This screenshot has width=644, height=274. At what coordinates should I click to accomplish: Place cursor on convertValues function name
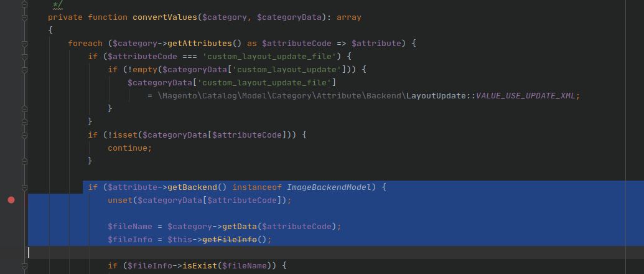click(165, 17)
